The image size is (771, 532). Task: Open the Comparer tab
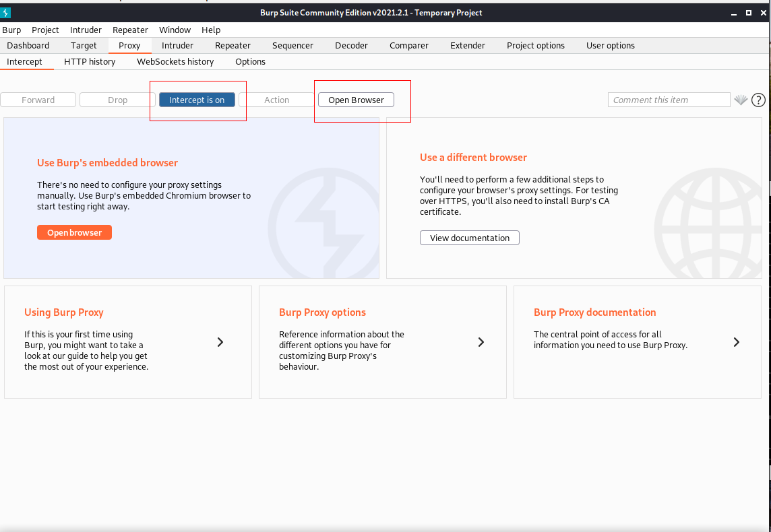click(x=408, y=45)
